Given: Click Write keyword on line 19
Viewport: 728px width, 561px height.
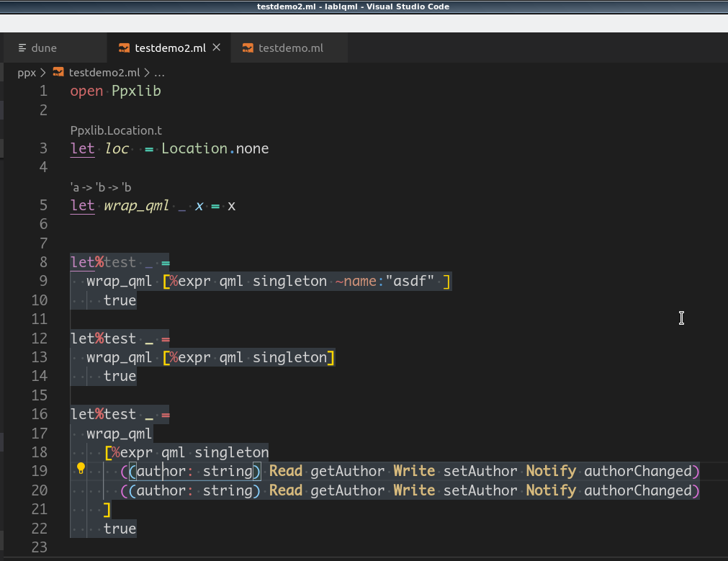Looking at the screenshot, I should point(414,472).
